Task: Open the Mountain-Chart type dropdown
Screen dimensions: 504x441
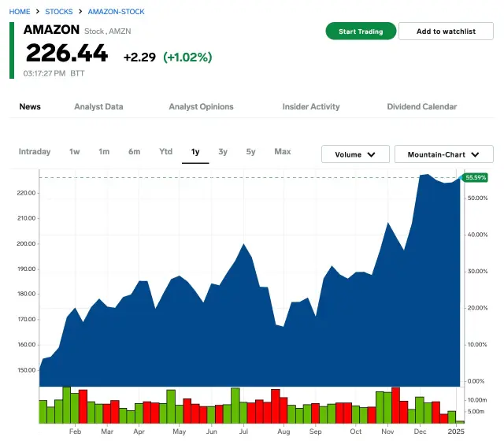Action: (443, 154)
